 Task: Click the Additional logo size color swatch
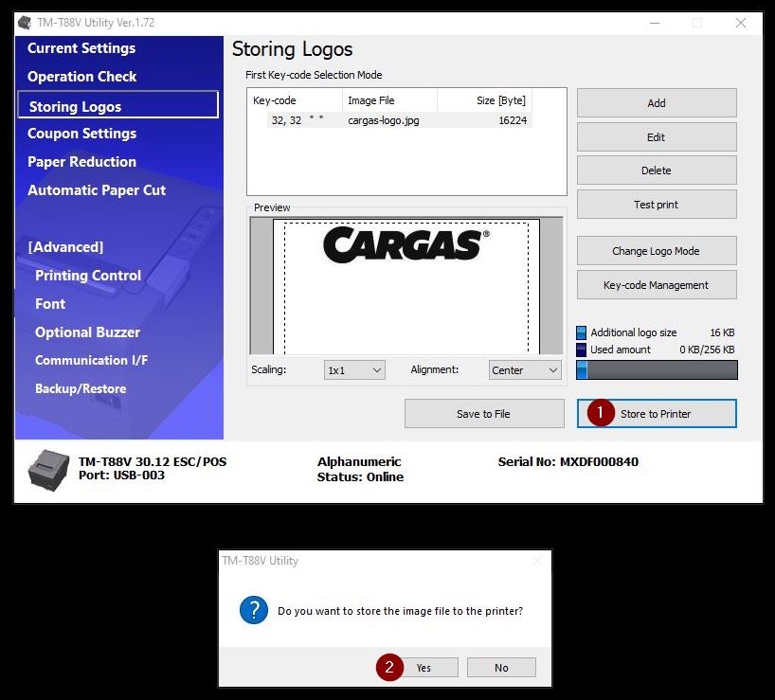point(582,332)
